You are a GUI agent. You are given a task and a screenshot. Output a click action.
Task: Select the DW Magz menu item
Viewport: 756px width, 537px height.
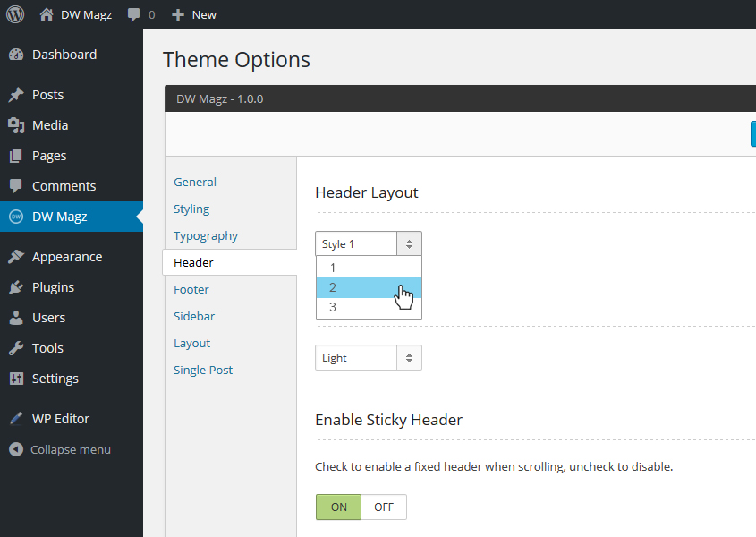point(72,217)
